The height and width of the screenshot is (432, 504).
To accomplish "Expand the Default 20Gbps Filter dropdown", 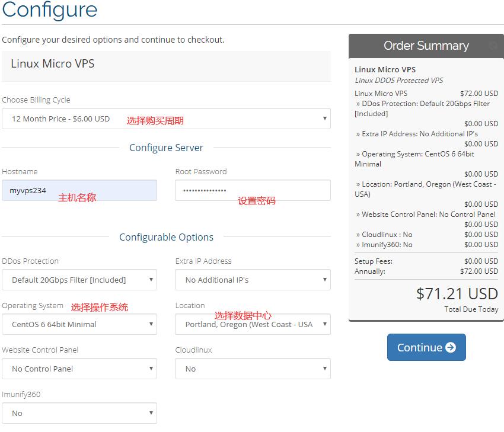I will tap(79, 280).
